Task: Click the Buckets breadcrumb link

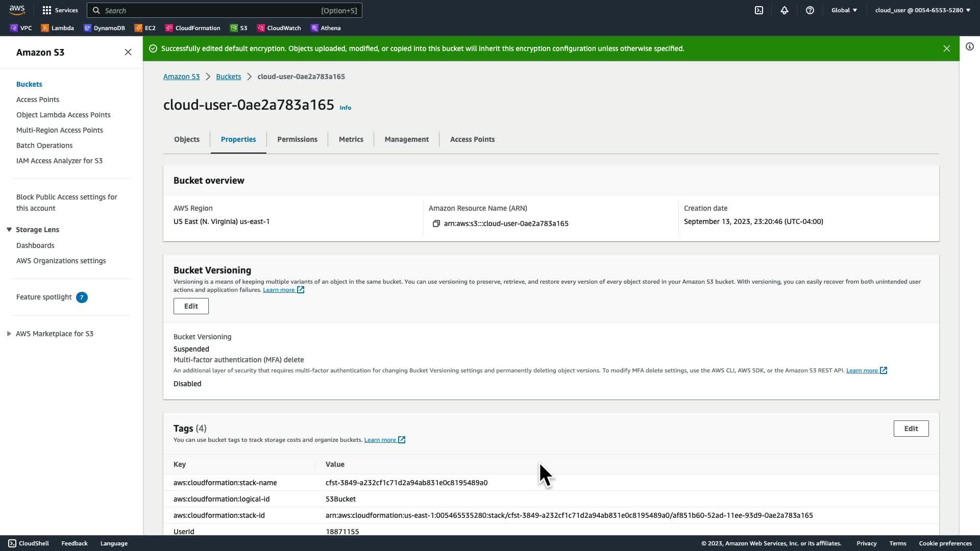Action: point(228,77)
